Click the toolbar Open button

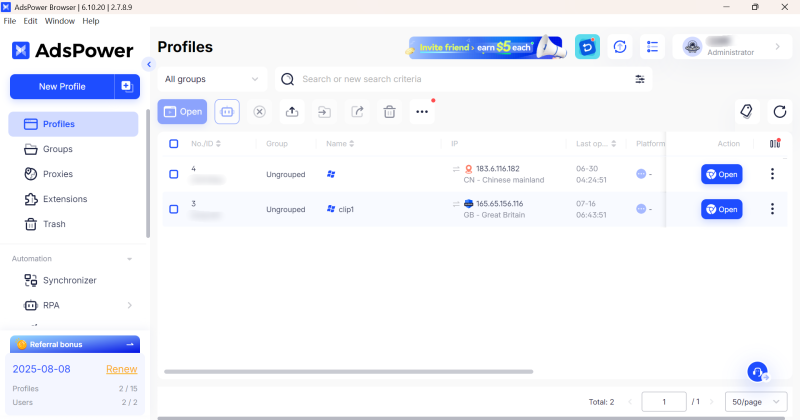click(182, 112)
